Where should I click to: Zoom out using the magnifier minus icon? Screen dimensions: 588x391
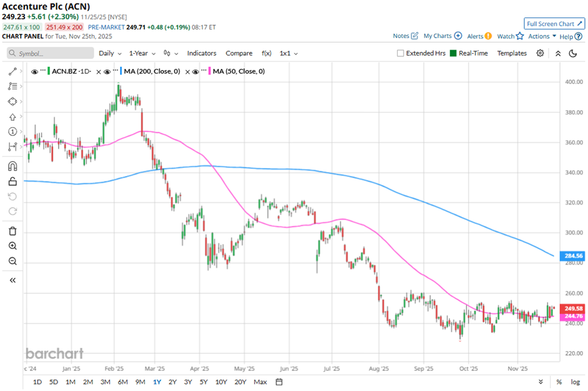click(x=12, y=262)
